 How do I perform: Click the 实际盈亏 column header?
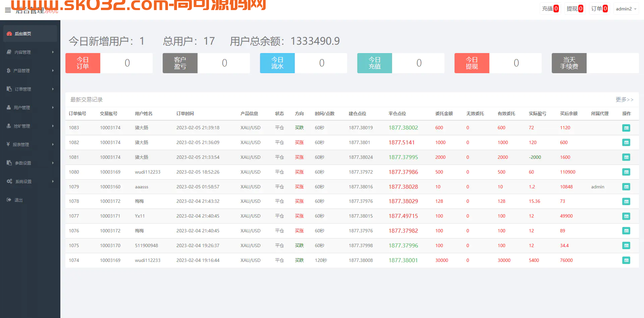(x=537, y=113)
